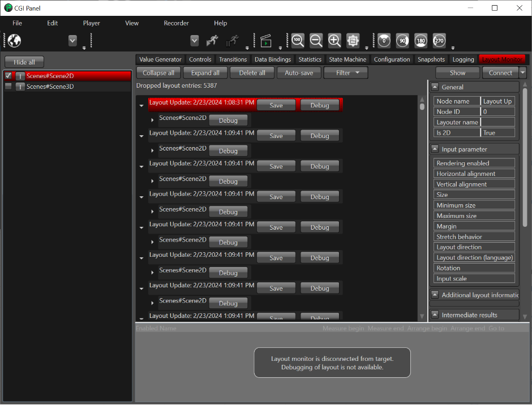This screenshot has height=405, width=532.
Task: Switch to the State Machine tab
Action: tap(347, 59)
